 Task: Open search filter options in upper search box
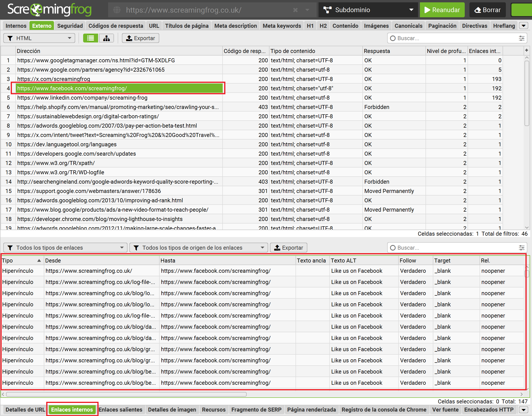[521, 38]
